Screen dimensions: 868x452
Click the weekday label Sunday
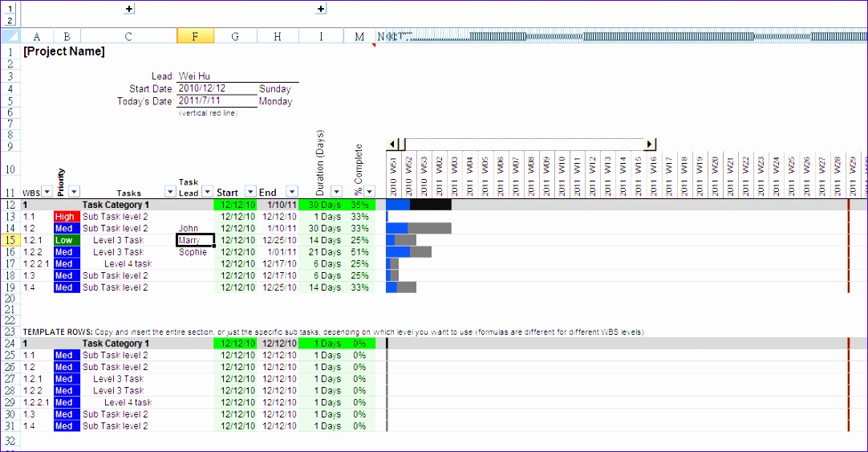(274, 88)
